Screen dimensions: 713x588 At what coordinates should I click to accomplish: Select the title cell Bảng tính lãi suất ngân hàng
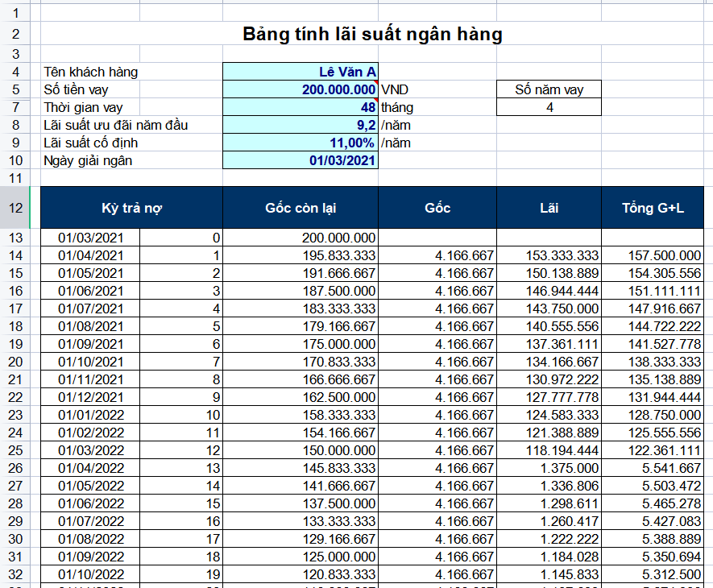[372, 34]
